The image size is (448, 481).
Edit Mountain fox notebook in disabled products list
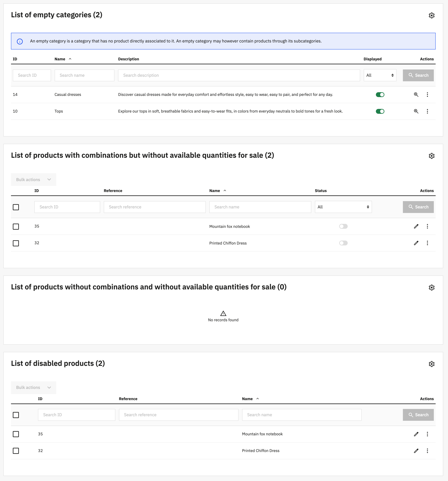pyautogui.click(x=416, y=434)
